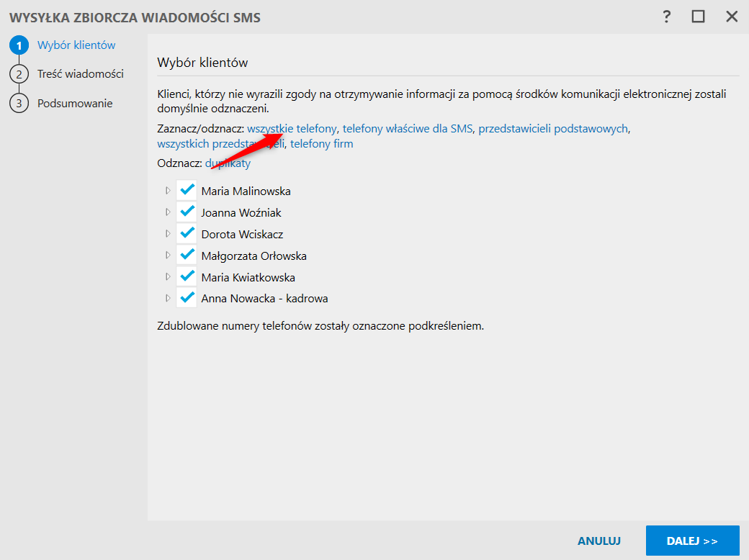
Task: Click step 1 circle icon
Action: pos(18,45)
